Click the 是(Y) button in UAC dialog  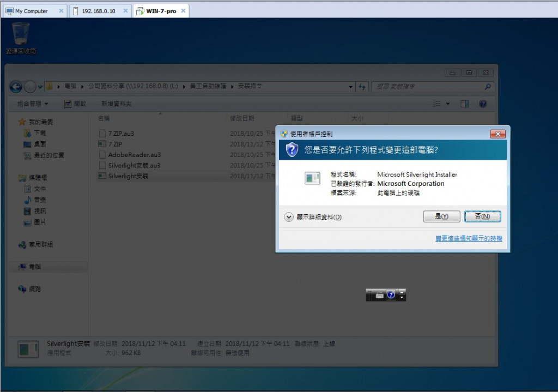pos(441,216)
